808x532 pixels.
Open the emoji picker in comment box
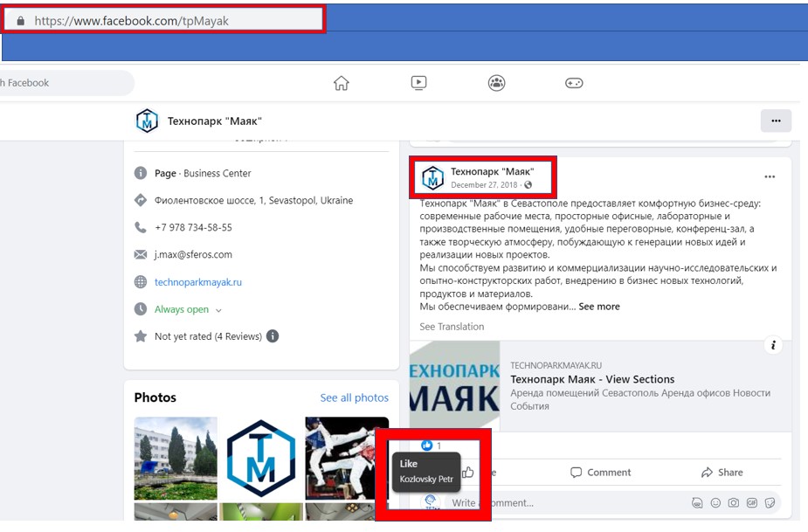pos(715,502)
